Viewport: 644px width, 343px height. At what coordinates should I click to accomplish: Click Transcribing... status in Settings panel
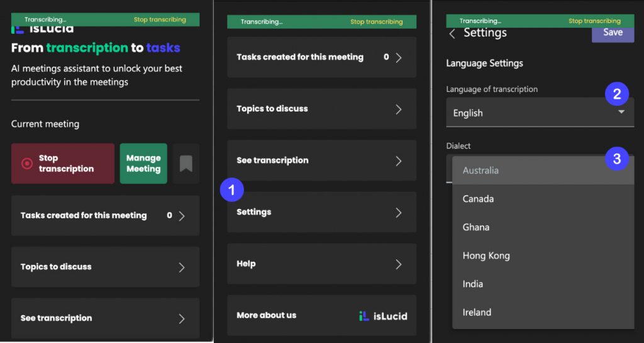click(x=480, y=21)
